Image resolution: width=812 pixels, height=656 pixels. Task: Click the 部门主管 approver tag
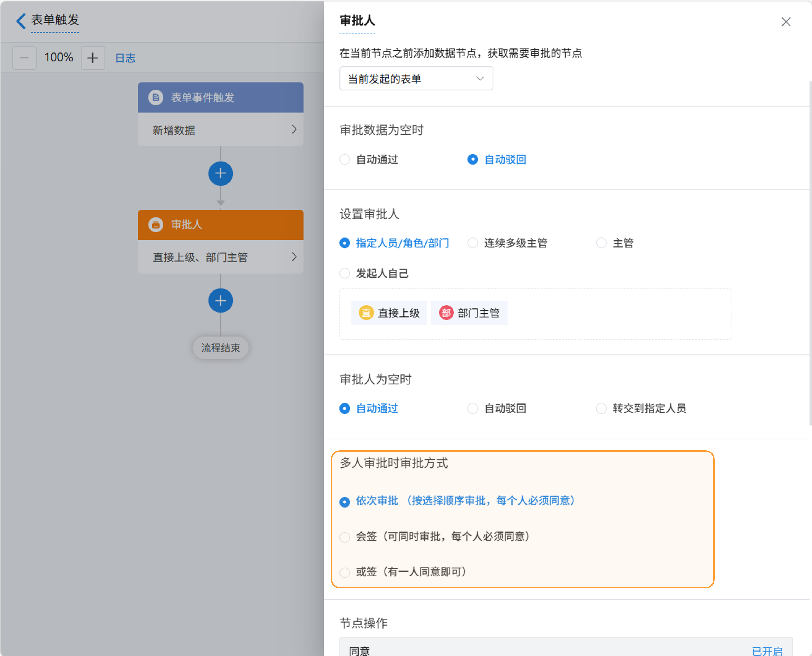pos(470,313)
